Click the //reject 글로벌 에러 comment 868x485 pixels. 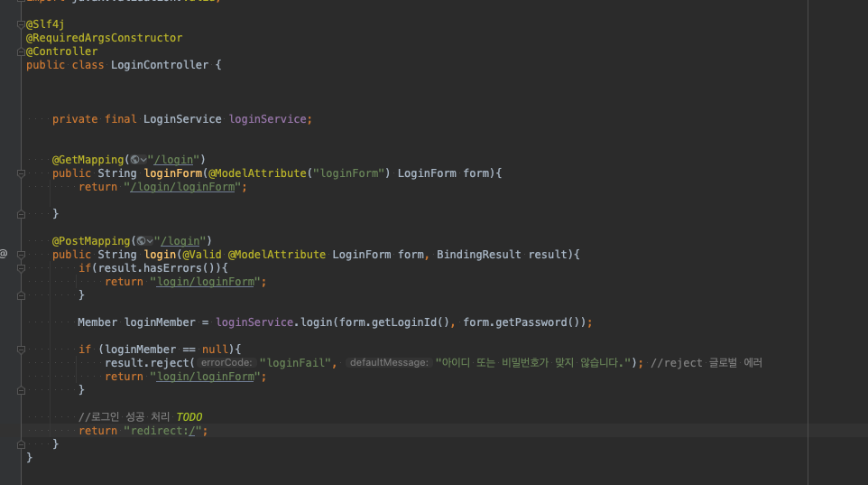(x=706, y=362)
